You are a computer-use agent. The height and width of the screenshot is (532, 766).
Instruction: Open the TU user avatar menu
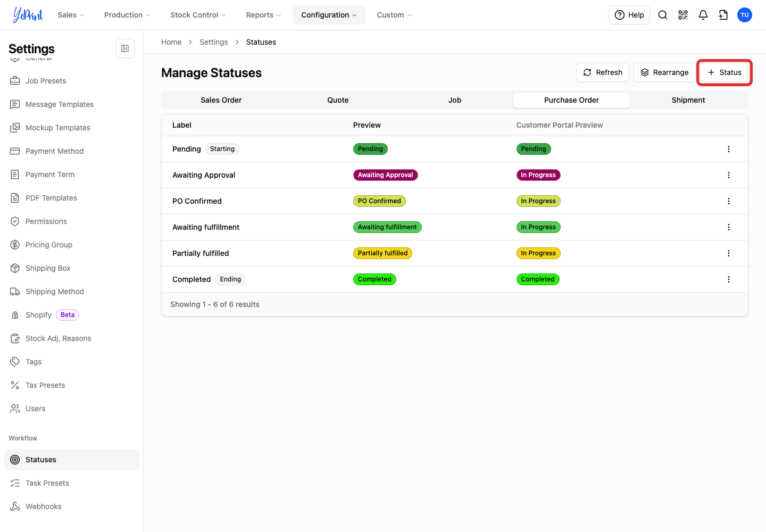745,15
